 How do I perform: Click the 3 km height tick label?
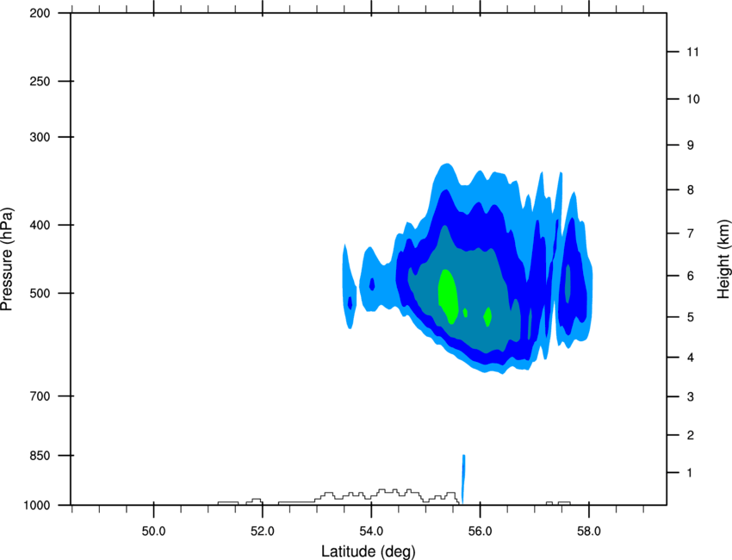pyautogui.click(x=691, y=397)
